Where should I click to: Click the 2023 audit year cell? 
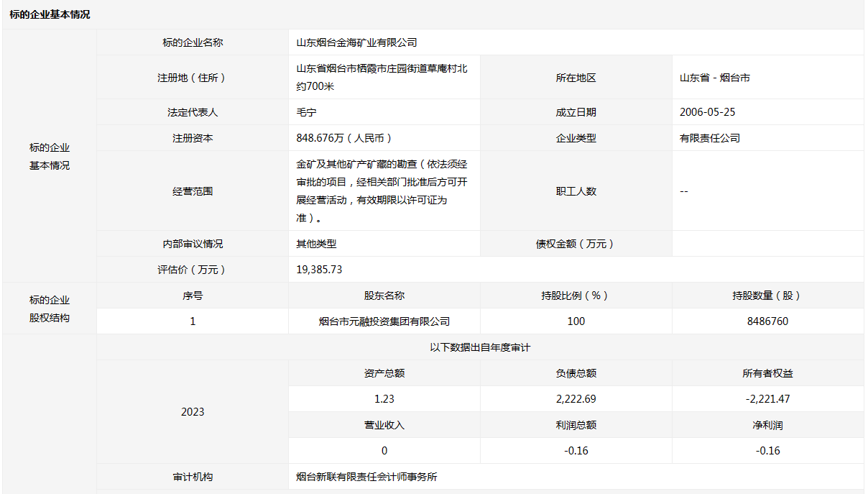[x=193, y=412]
